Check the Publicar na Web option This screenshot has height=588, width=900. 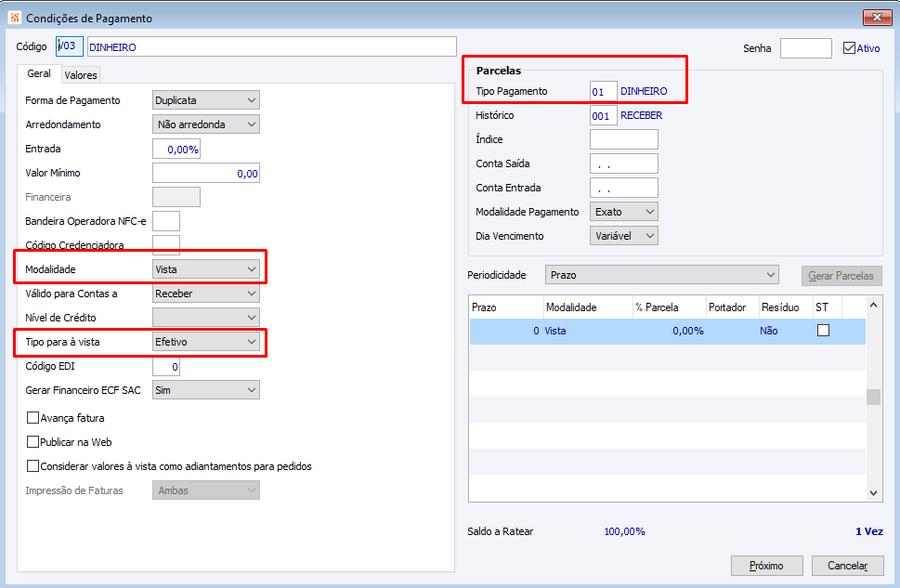tap(33, 441)
